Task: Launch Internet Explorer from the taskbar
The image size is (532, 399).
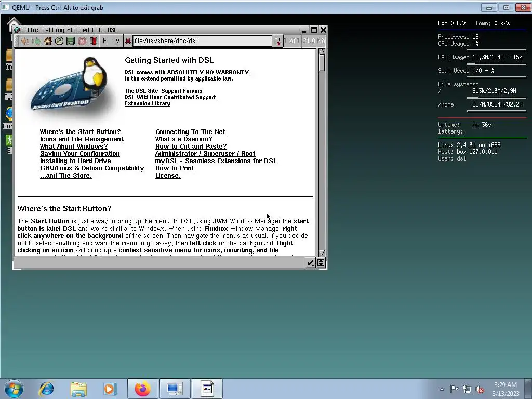Action: click(x=46, y=389)
